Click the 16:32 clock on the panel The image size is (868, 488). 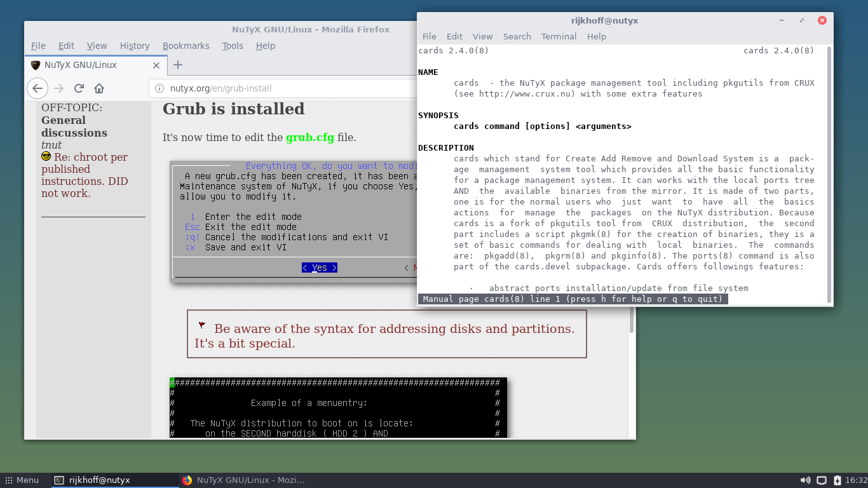(857, 480)
